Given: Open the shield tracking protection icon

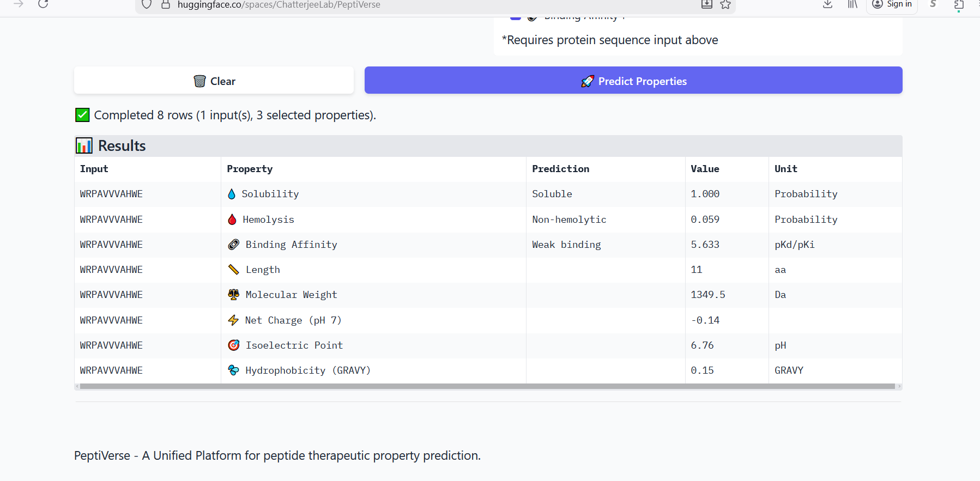Looking at the screenshot, I should coord(147,4).
